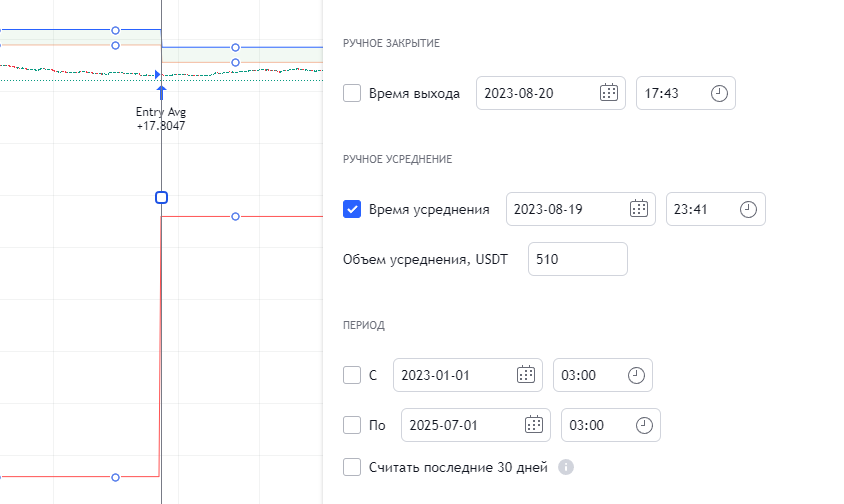This screenshot has width=844, height=504.
Task: Click the averaging time field 23:41
Action: (700, 209)
